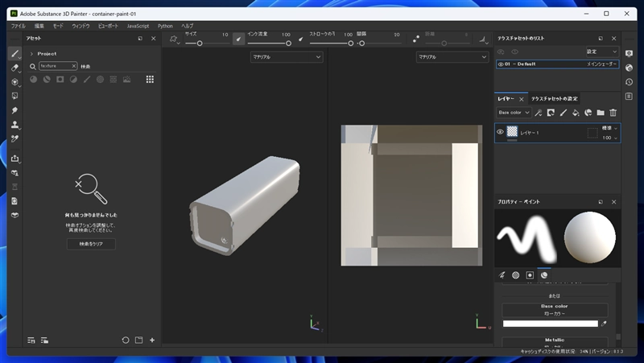Image resolution: width=644 pixels, height=363 pixels.
Task: Toggle size pen pressure button
Action: [x=238, y=38]
